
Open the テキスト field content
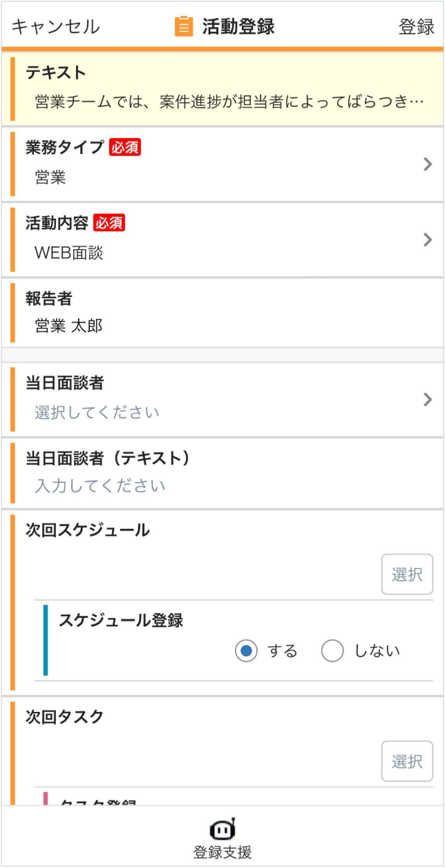click(x=228, y=102)
